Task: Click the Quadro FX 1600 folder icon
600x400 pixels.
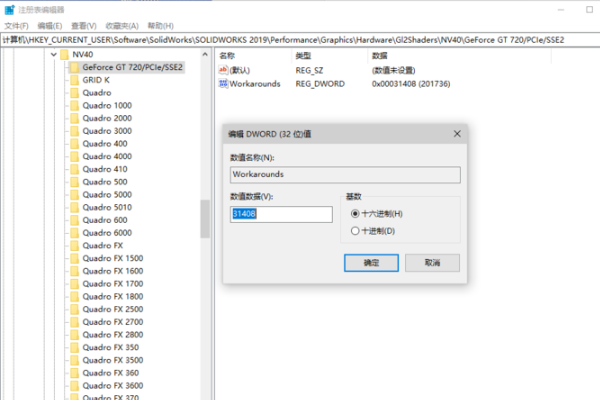Action: [75, 271]
